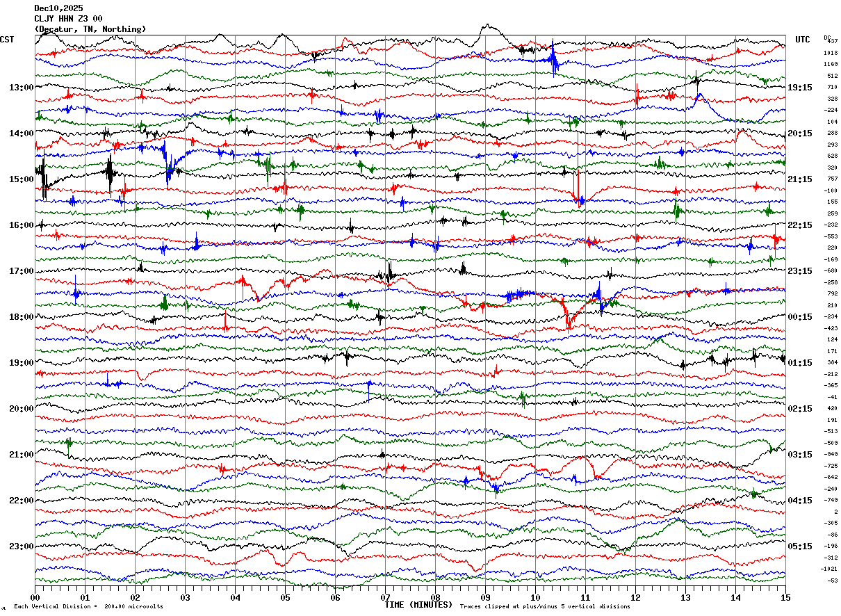The image size is (841, 616).
Task: Click the DC offset value -553
Action: [x=831, y=236]
